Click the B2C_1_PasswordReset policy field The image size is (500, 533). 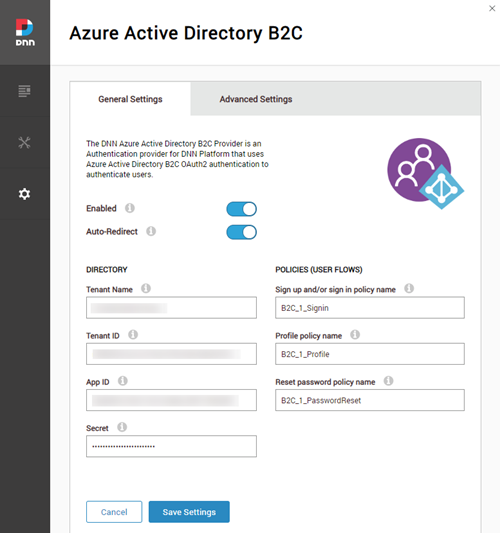tap(370, 400)
